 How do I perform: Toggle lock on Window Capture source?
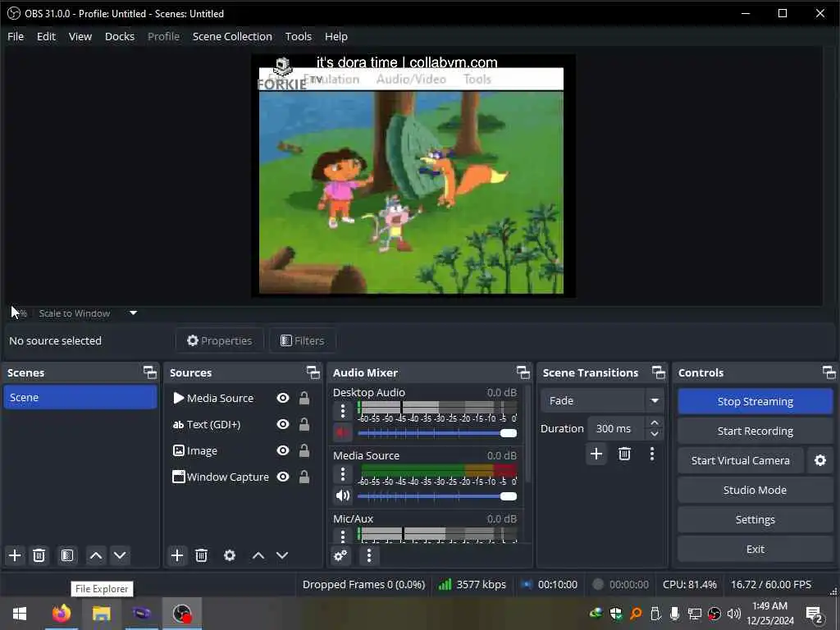coord(304,477)
